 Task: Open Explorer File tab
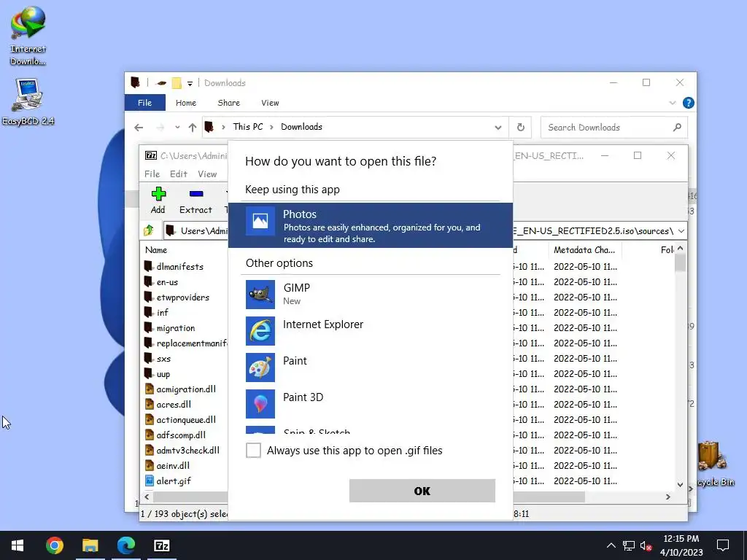145,102
